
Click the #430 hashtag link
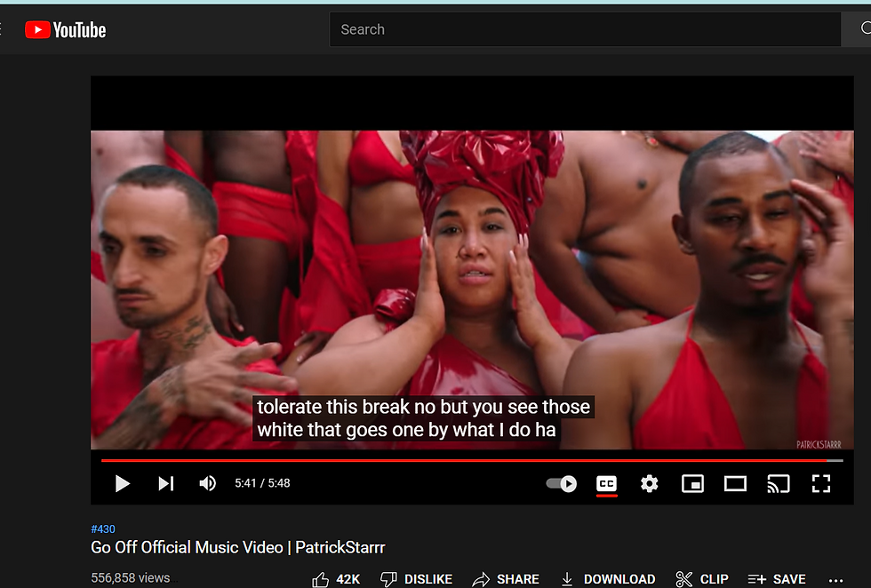click(103, 529)
